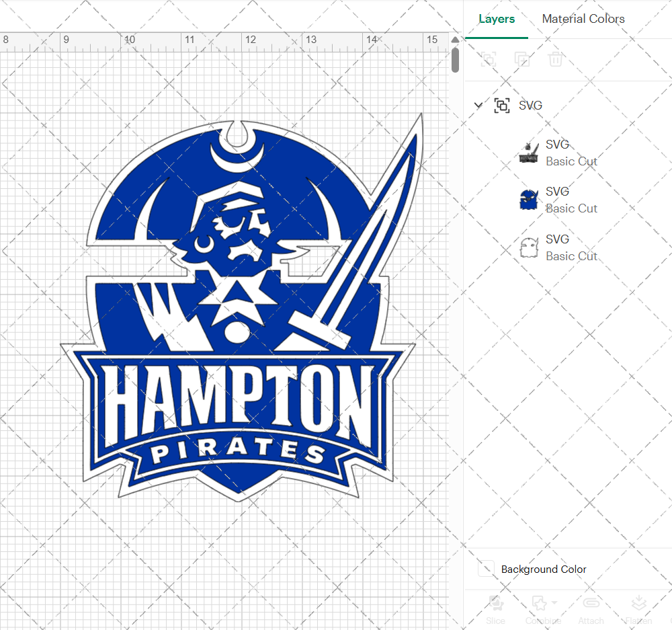Collapse the SVG group chevron
Viewport: 672px width, 630px height.
[478, 105]
